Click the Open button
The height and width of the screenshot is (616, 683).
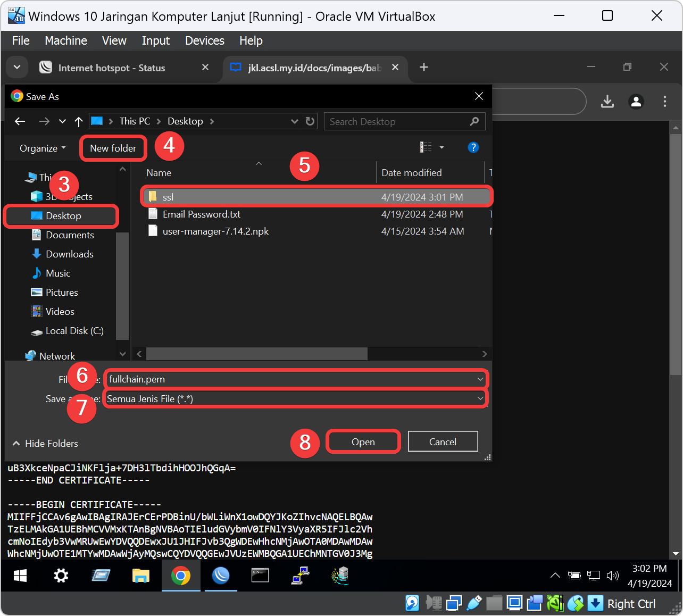click(363, 442)
